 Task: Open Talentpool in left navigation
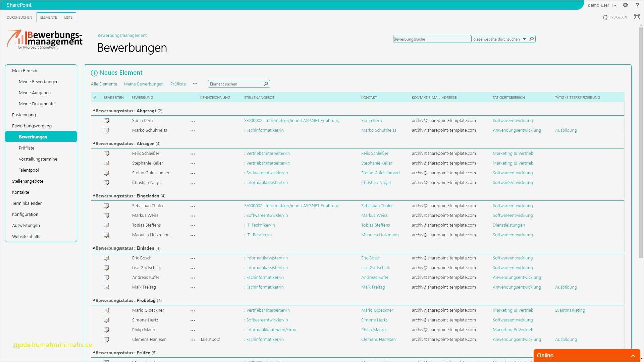point(29,170)
